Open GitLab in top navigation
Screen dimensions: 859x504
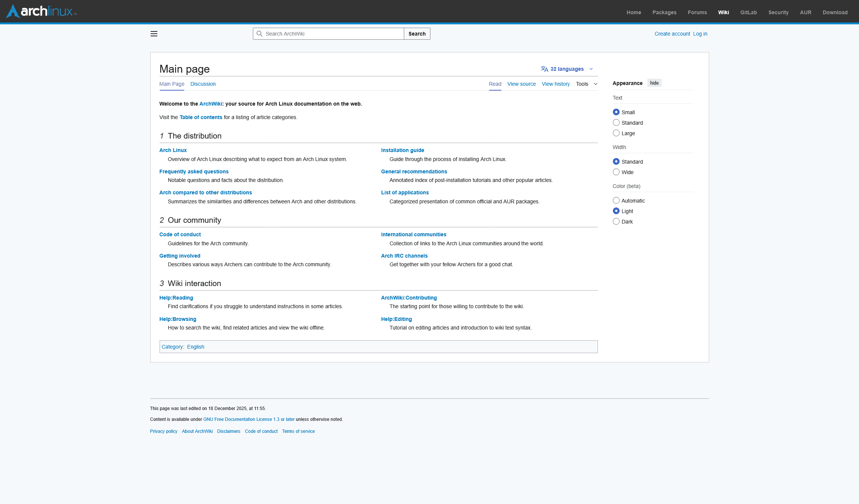[x=748, y=12]
